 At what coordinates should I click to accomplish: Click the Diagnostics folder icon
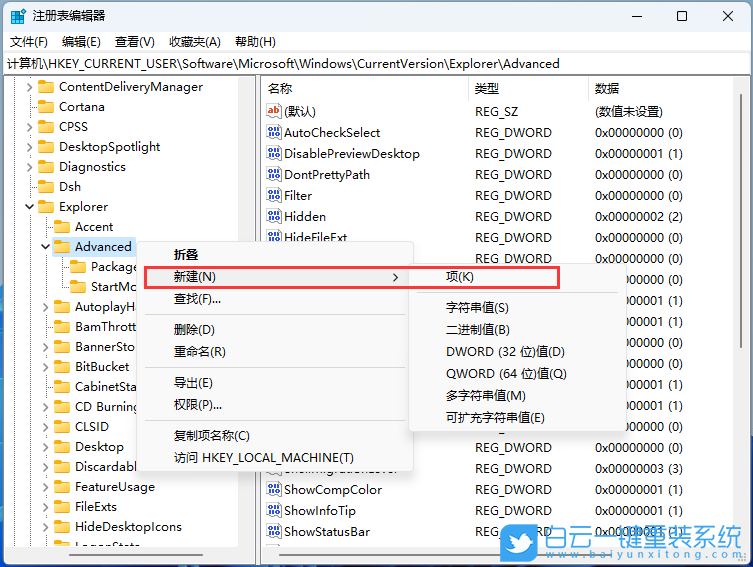46,167
